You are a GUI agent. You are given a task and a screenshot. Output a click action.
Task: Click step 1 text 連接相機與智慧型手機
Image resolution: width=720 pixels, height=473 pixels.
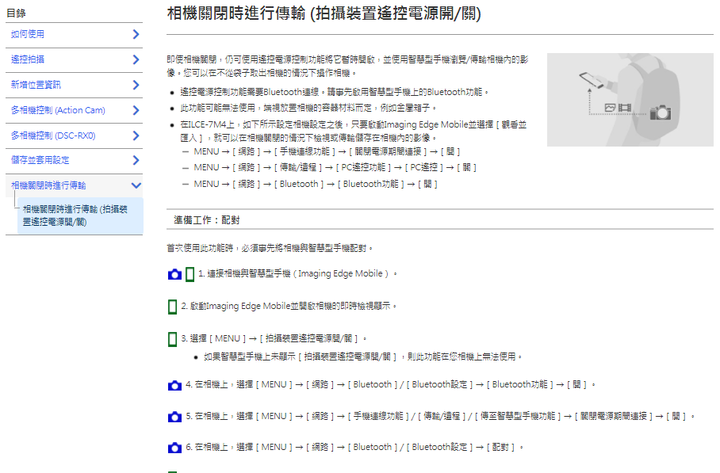tap(298, 274)
